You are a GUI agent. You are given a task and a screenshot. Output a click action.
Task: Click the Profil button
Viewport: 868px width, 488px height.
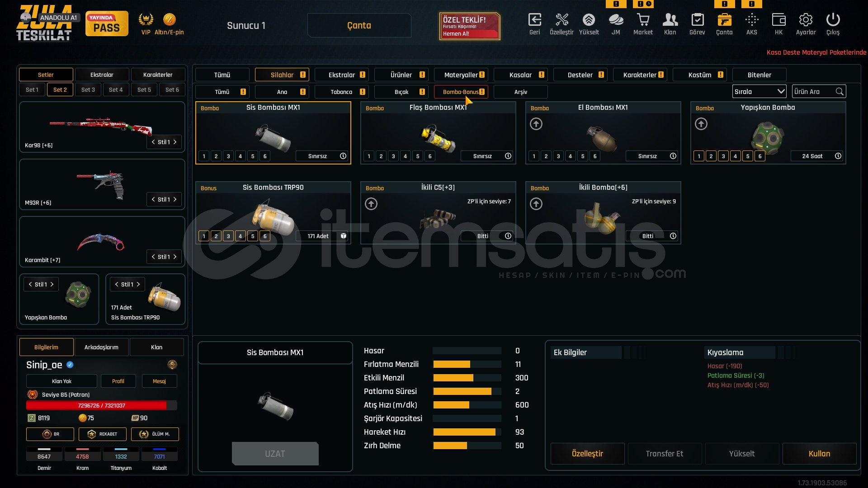118,381
